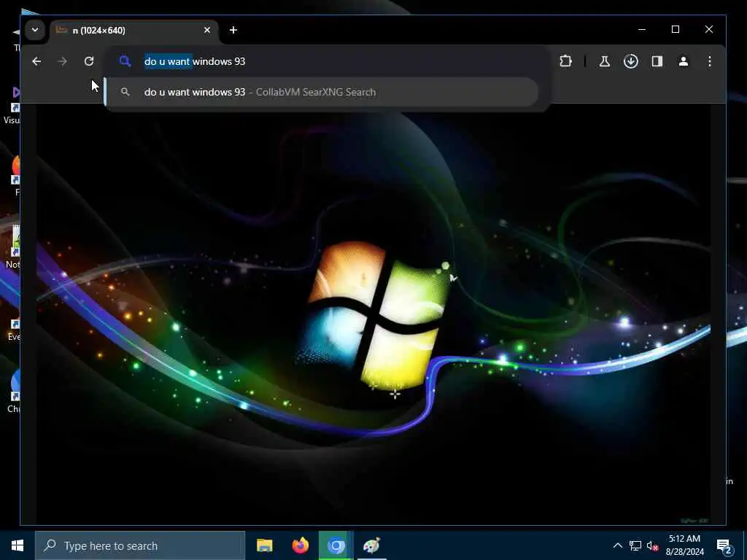Open a new tab with plus button
Image resolution: width=747 pixels, height=560 pixels.
tap(233, 30)
